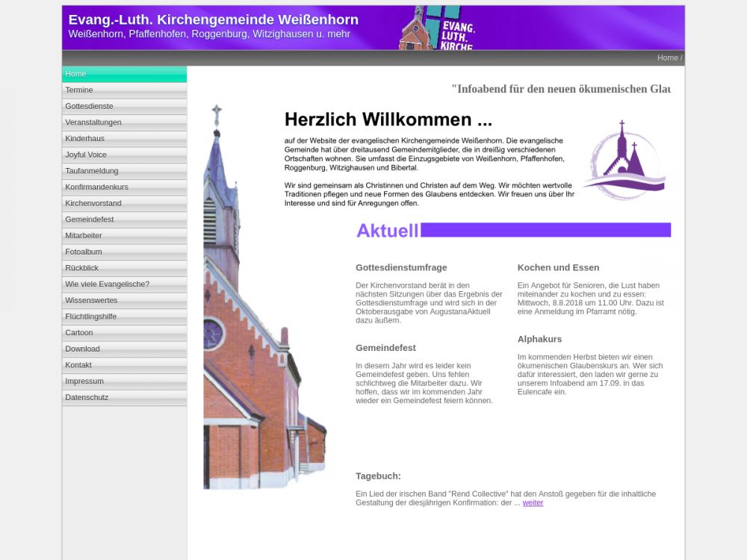747x560 pixels.
Task: Click the scrolling Infoabend news ticker
Action: click(x=560, y=89)
